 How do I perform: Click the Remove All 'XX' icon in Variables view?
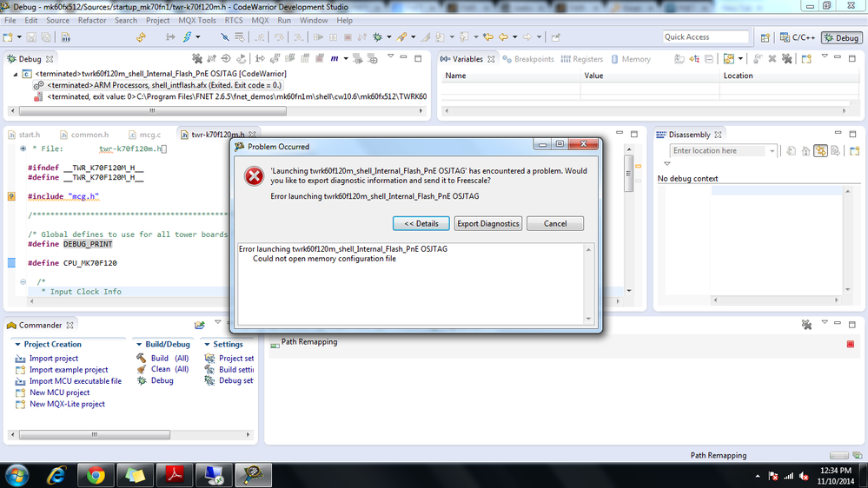pos(786,59)
